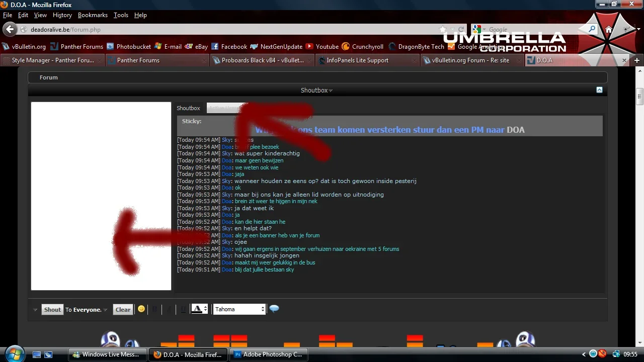Click 'hahah insgelijk jongen' shout message

(x=267, y=255)
